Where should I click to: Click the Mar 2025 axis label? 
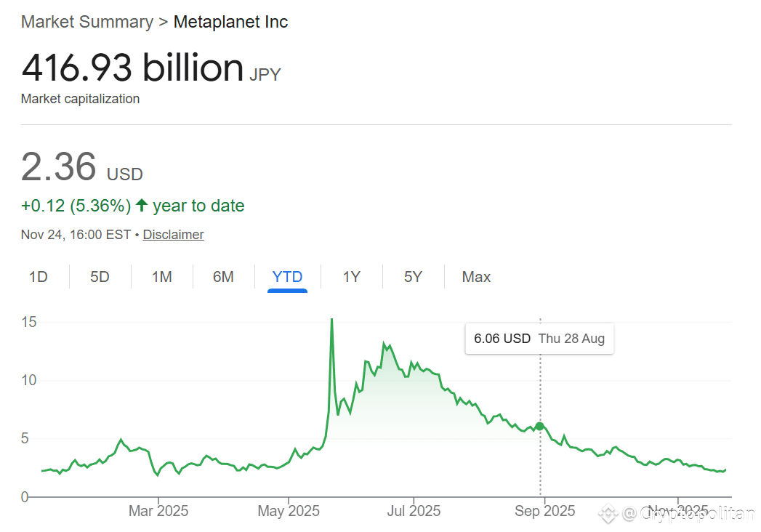(x=158, y=511)
